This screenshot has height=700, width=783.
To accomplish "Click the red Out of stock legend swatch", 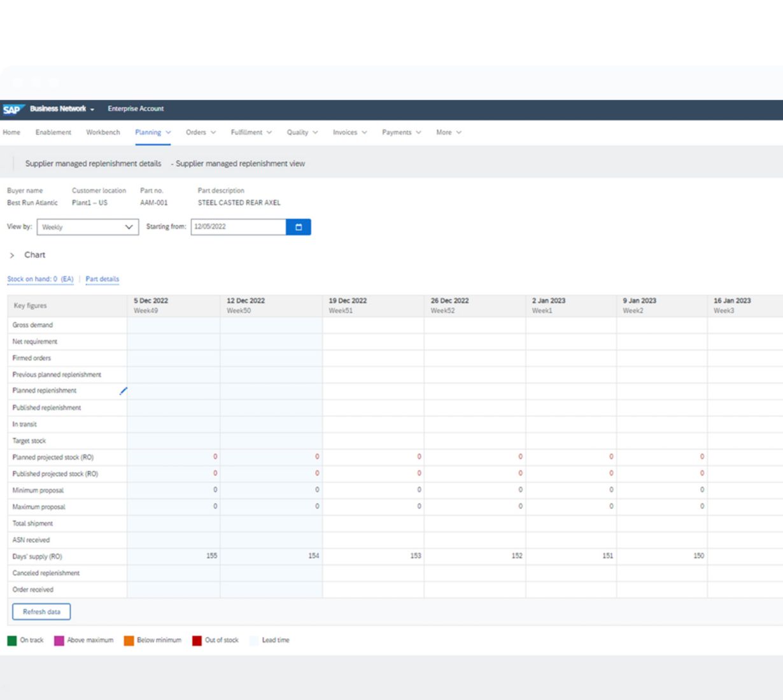I will coord(197,641).
